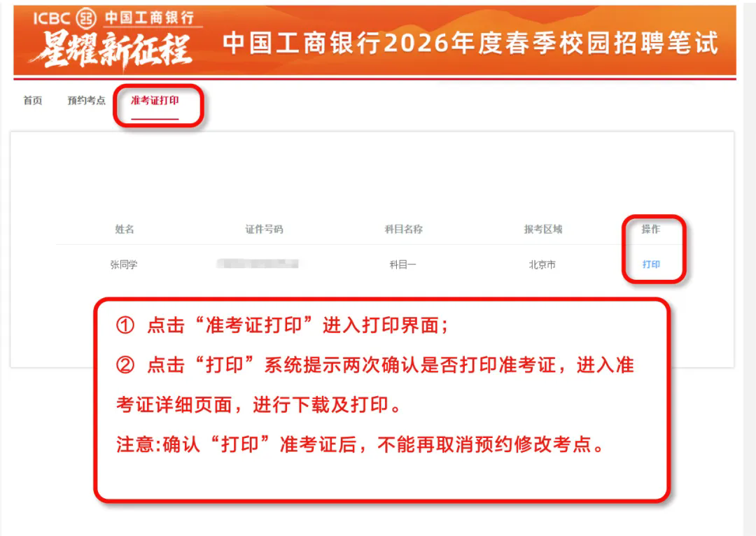Click the 中国工商银行 text in header logo

click(x=150, y=17)
